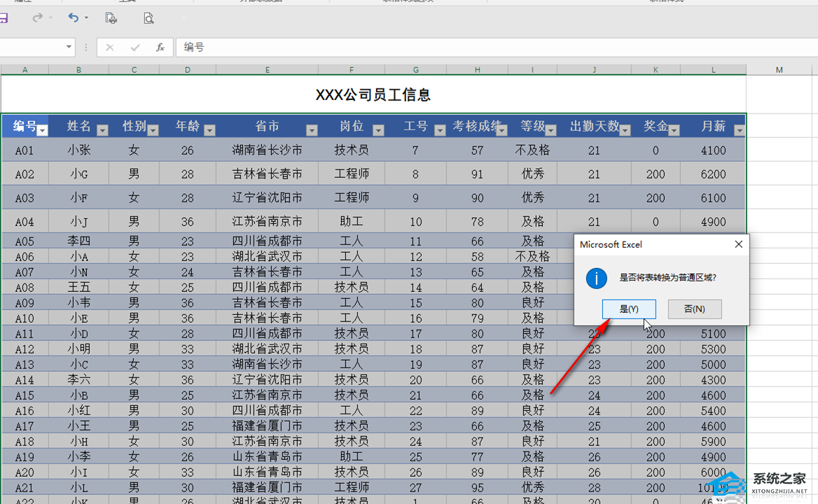Viewport: 818px width, 504px height.
Task: Click the 是(Y) button in dialog
Action: pos(629,309)
